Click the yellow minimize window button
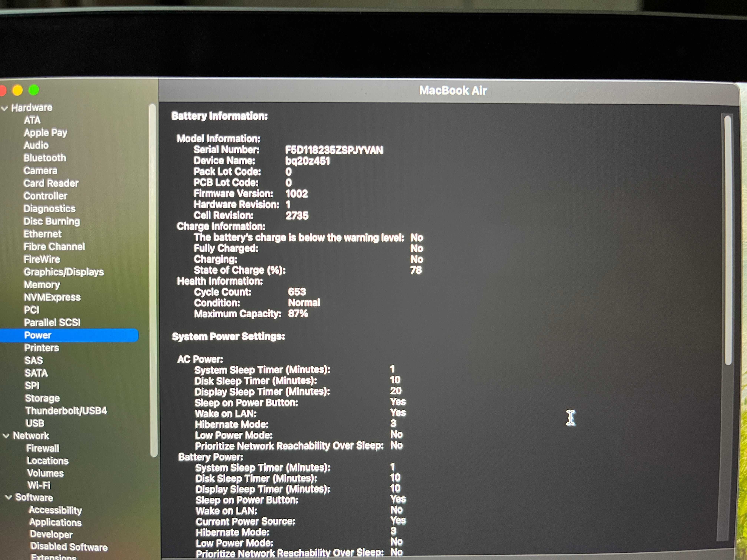Image resolution: width=747 pixels, height=560 pixels. [x=18, y=91]
